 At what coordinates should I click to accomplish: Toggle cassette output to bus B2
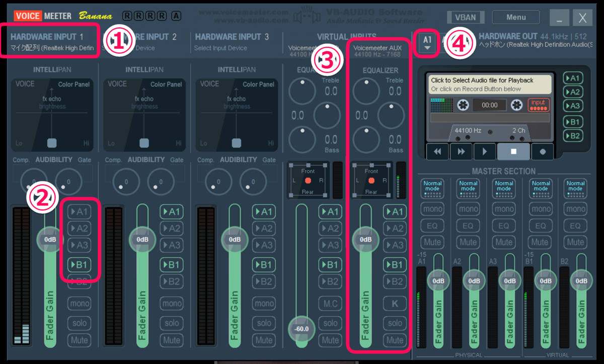(573, 135)
